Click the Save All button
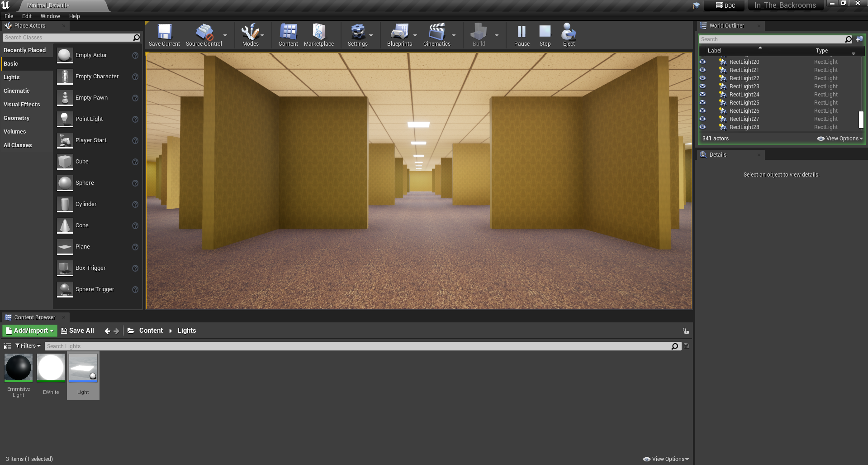Viewport: 868px width, 465px height. click(x=77, y=331)
